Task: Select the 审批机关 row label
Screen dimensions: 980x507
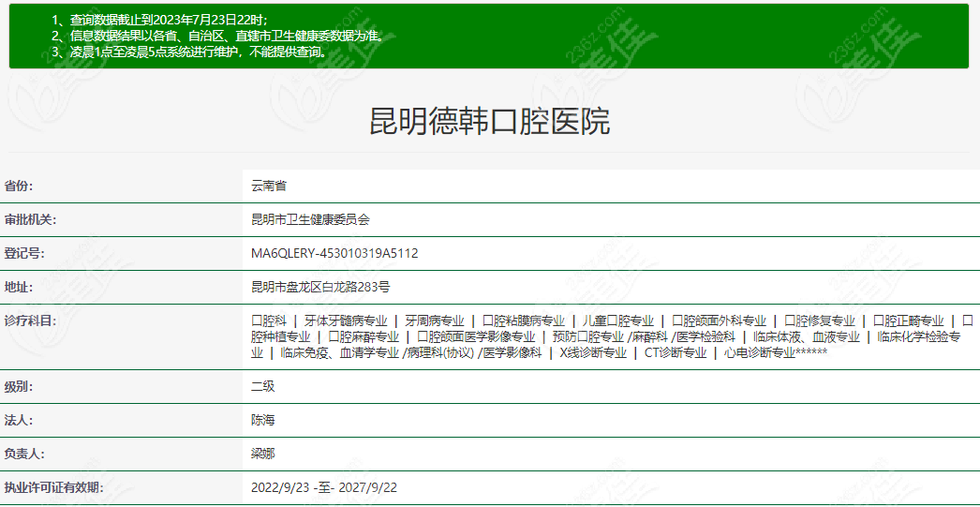Action: coord(31,219)
